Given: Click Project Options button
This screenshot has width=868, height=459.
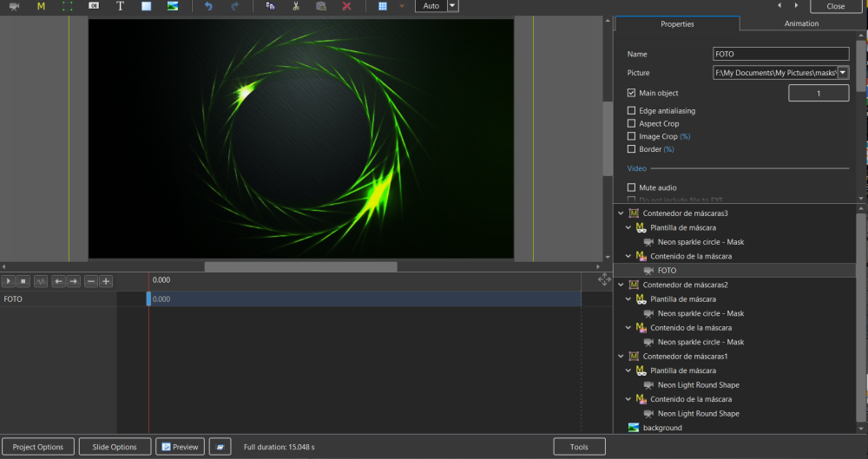Looking at the screenshot, I should 37,447.
